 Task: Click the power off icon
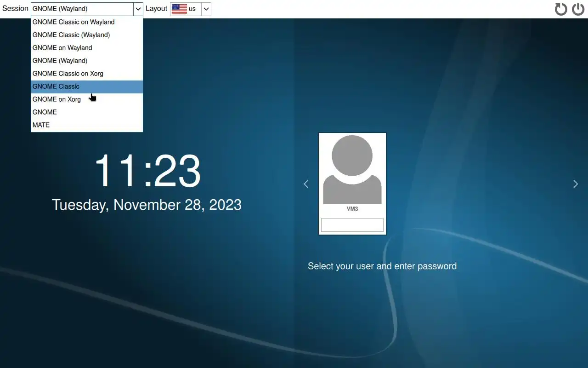coord(578,9)
